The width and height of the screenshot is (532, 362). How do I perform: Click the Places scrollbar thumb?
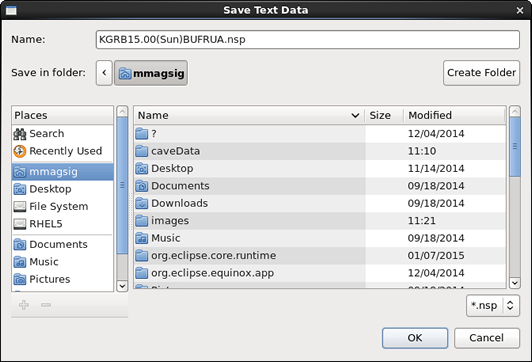click(x=122, y=185)
